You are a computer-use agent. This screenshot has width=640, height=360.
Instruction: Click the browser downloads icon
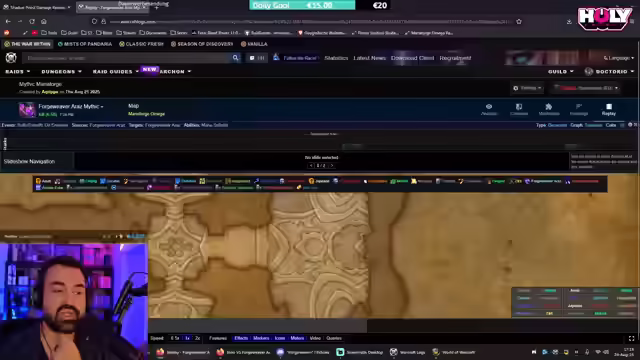[x=569, y=22]
